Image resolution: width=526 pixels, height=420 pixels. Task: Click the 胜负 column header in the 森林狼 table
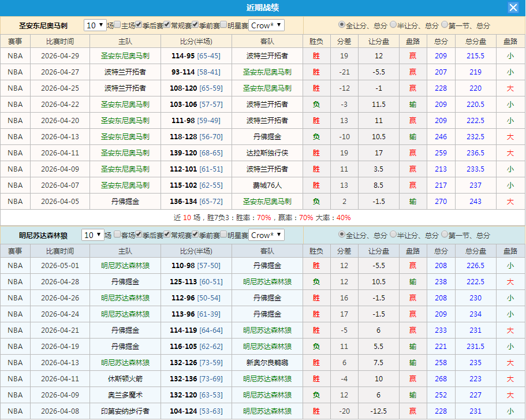click(316, 251)
